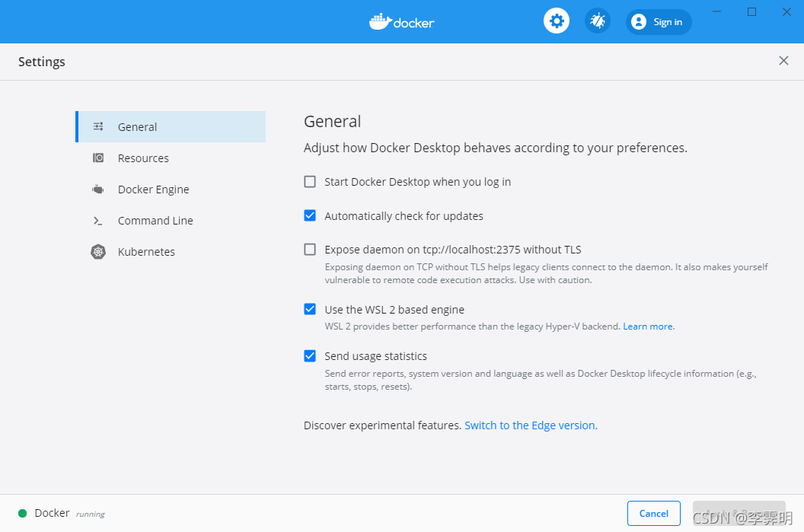Open the Kubernetes settings tab
This screenshot has width=804, height=532.
pyautogui.click(x=171, y=252)
